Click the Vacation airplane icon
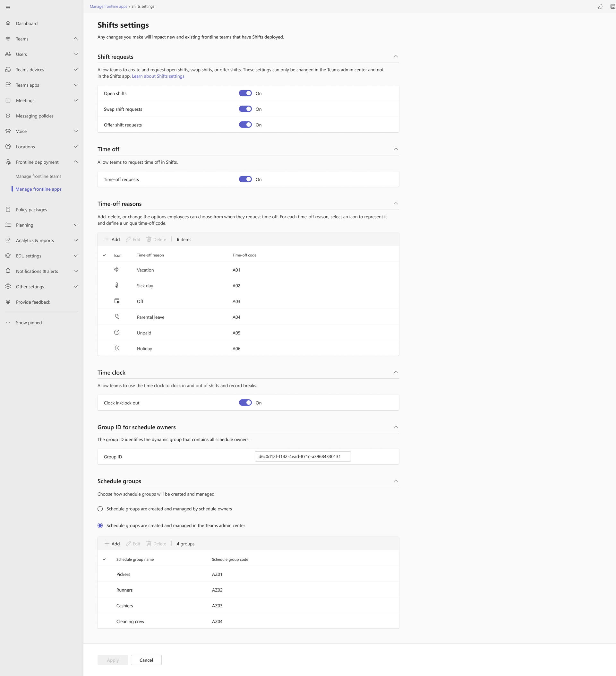 point(117,270)
